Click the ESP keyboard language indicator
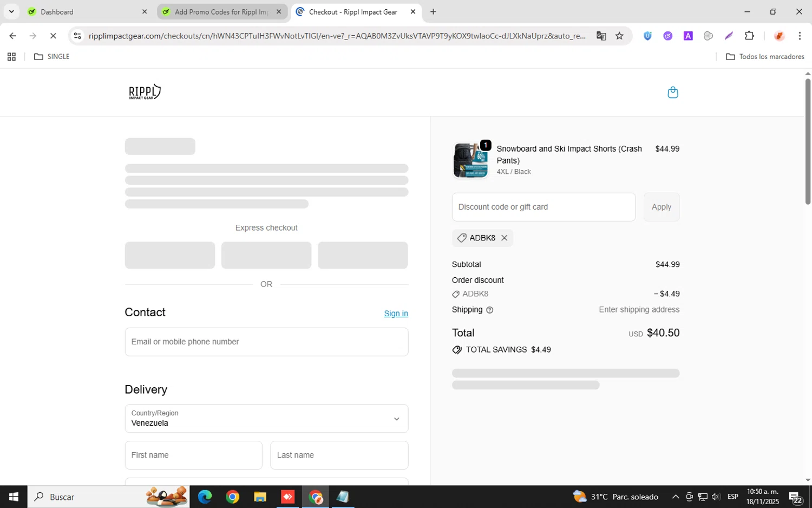The height and width of the screenshot is (508, 812). pos(732,497)
